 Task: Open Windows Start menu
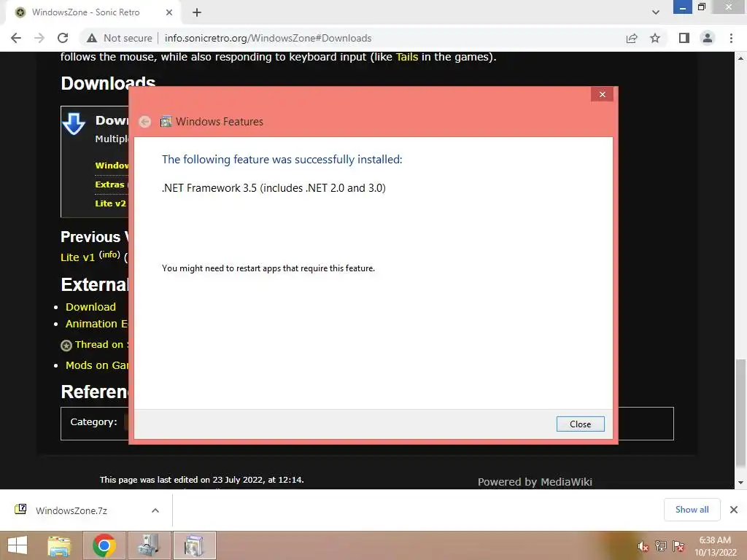coord(18,545)
